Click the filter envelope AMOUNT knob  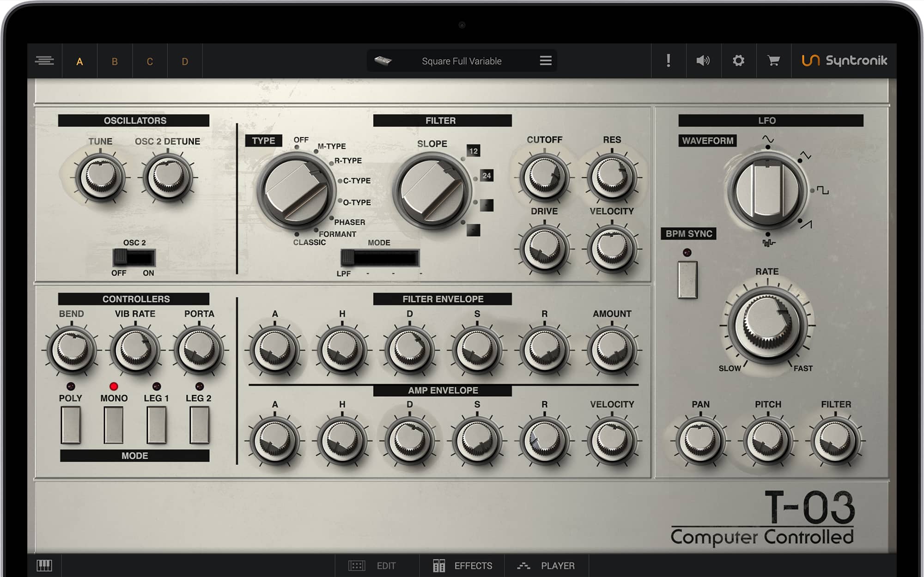coord(612,350)
